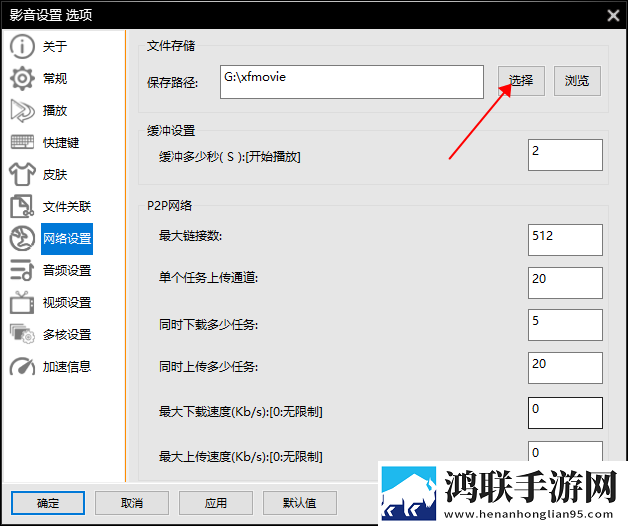Click the 音频设置 music note icon
628x526 pixels.
click(x=22, y=270)
